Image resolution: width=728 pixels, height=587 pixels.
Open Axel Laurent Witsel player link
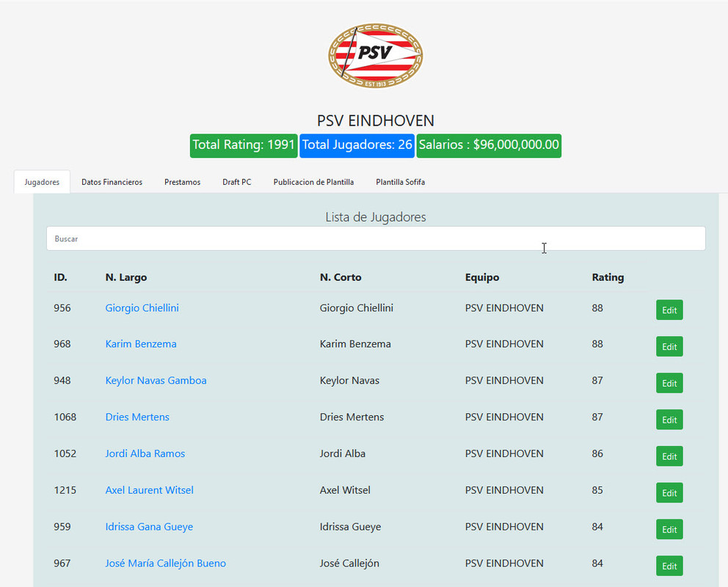[149, 490]
